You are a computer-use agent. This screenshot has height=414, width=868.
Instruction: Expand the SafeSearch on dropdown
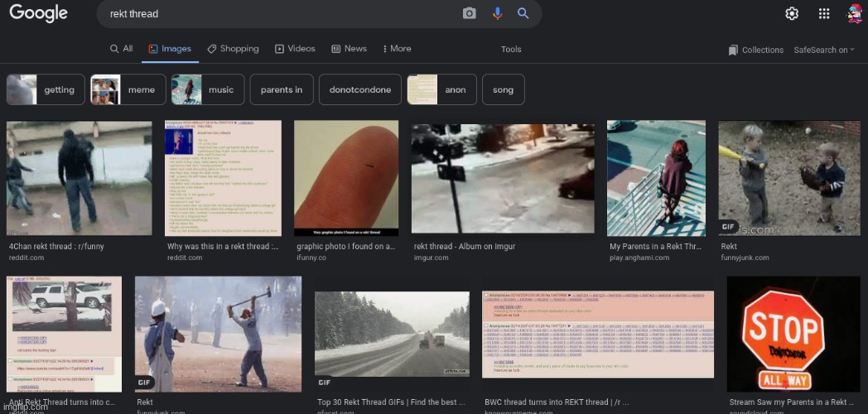[824, 50]
